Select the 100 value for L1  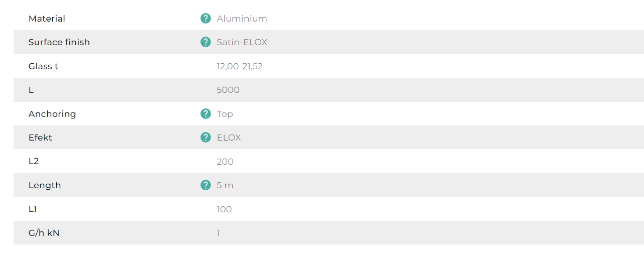tap(225, 209)
